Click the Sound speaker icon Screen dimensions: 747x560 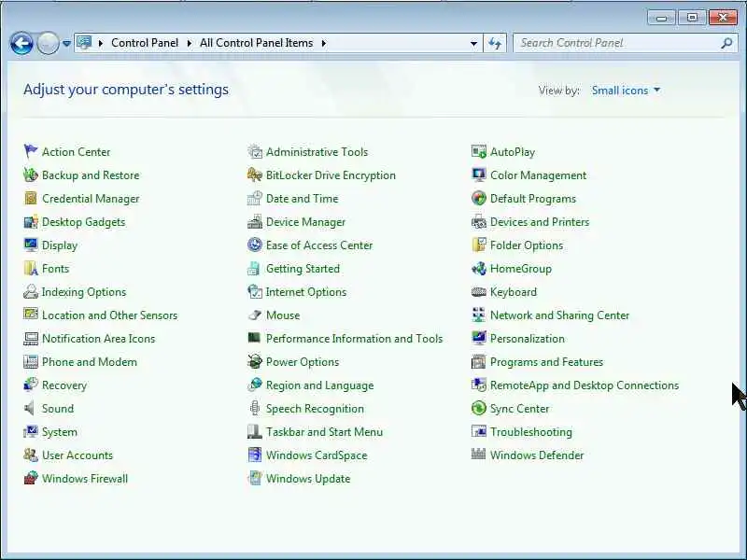(x=30, y=408)
